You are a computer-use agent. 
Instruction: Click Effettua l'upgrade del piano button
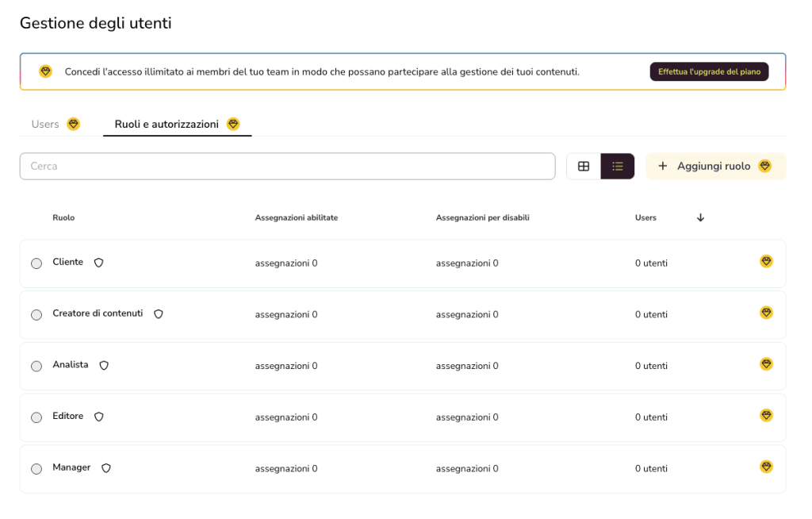pyautogui.click(x=709, y=71)
